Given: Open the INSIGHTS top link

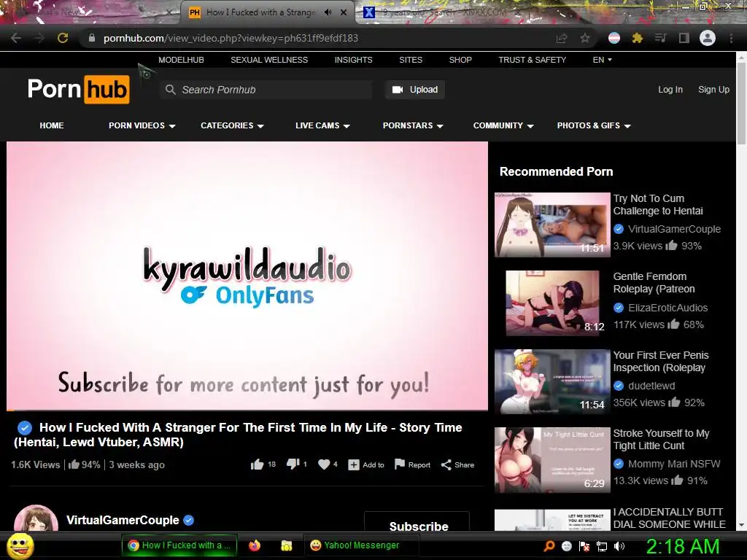Looking at the screenshot, I should [x=354, y=60].
